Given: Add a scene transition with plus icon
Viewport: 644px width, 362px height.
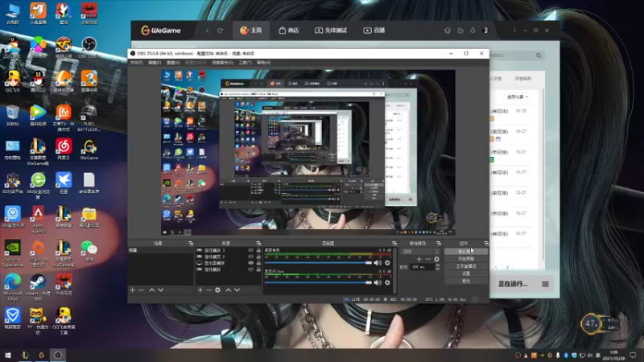Looking at the screenshot, I should (x=419, y=259).
